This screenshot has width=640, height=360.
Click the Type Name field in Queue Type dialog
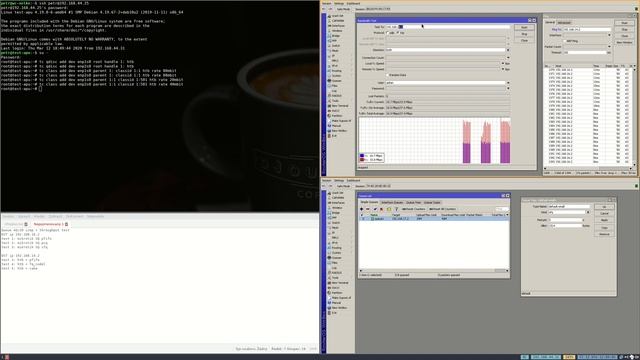569,207
